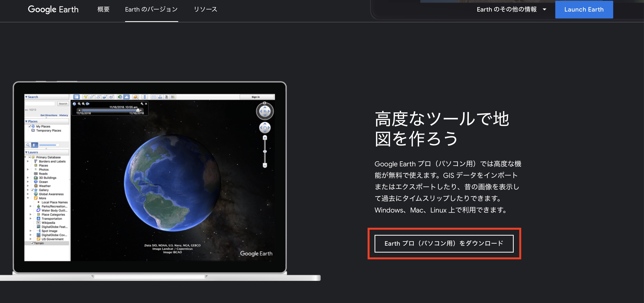Viewport: 644px width, 303px height.
Task: Click Earth プロ をダウンロード button
Action: 444,244
